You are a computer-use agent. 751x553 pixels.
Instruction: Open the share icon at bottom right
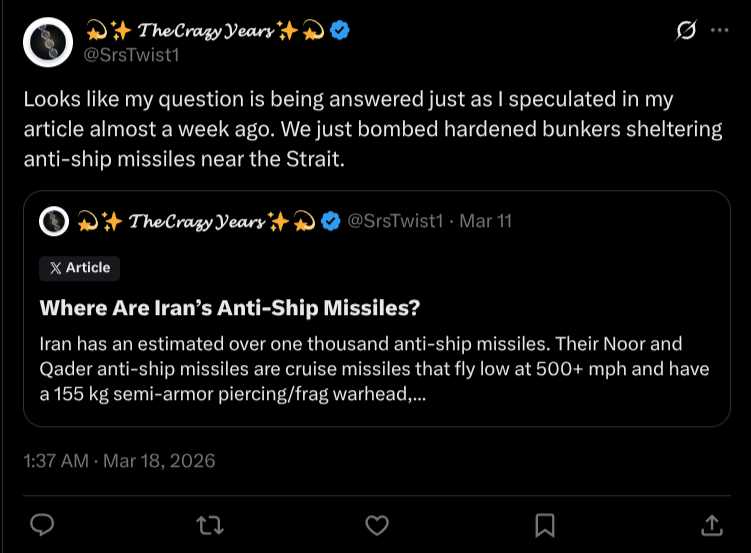point(711,524)
